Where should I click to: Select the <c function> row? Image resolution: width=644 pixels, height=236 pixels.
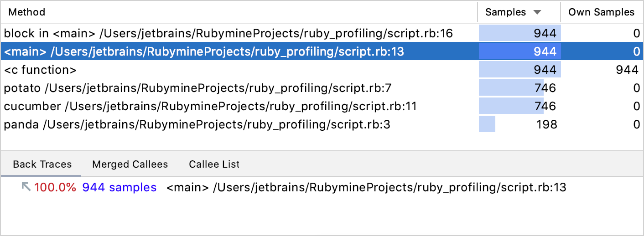coord(40,70)
